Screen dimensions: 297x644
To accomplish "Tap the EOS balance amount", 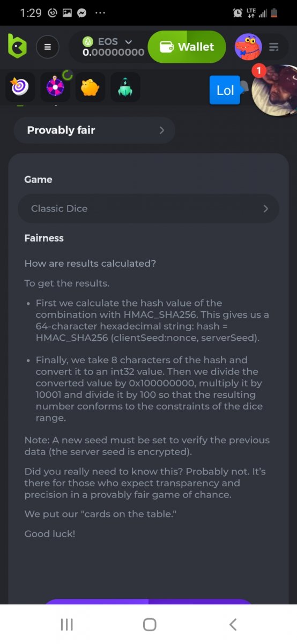I will (x=113, y=53).
